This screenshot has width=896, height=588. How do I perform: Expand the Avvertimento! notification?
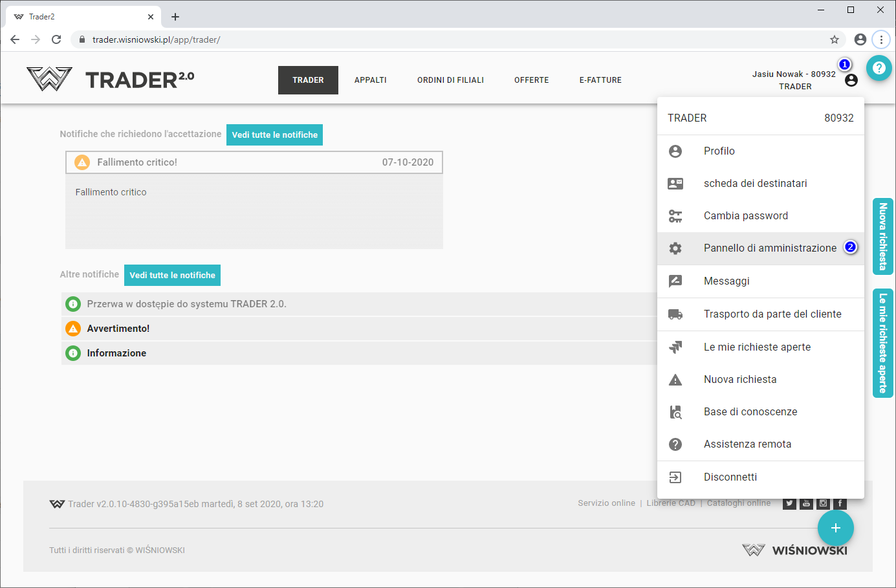(118, 329)
